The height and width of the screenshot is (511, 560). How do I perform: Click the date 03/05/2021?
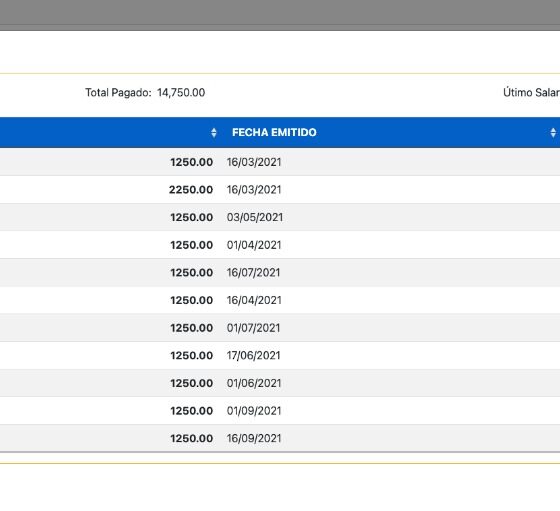click(255, 217)
